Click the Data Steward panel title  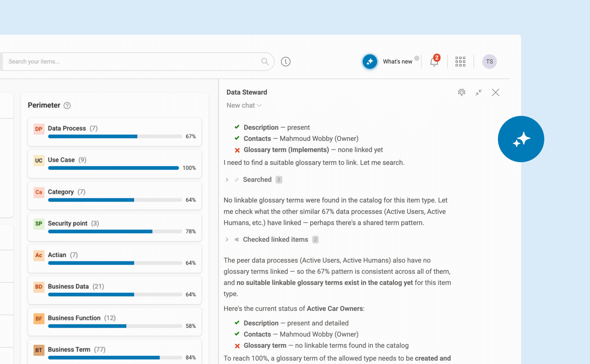(x=247, y=92)
